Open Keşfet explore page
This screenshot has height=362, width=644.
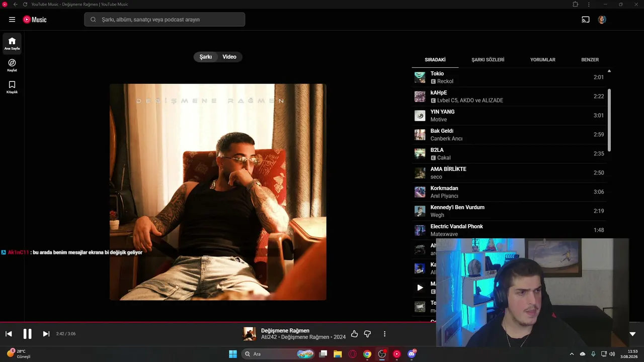point(12,65)
